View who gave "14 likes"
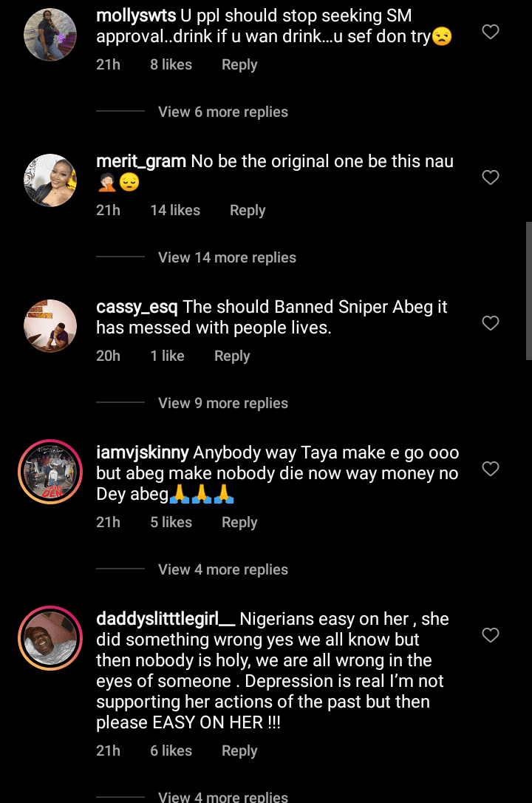The width and height of the screenshot is (532, 803). pyautogui.click(x=175, y=210)
